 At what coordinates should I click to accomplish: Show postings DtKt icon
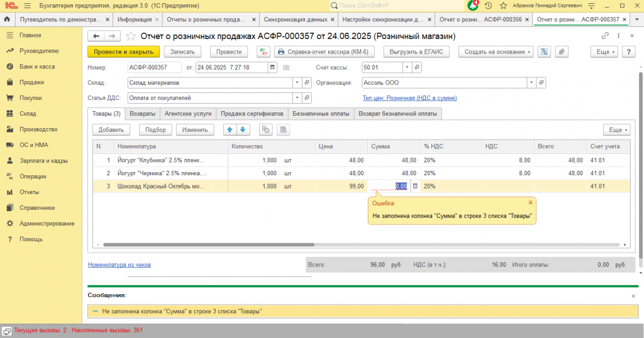[x=264, y=52]
